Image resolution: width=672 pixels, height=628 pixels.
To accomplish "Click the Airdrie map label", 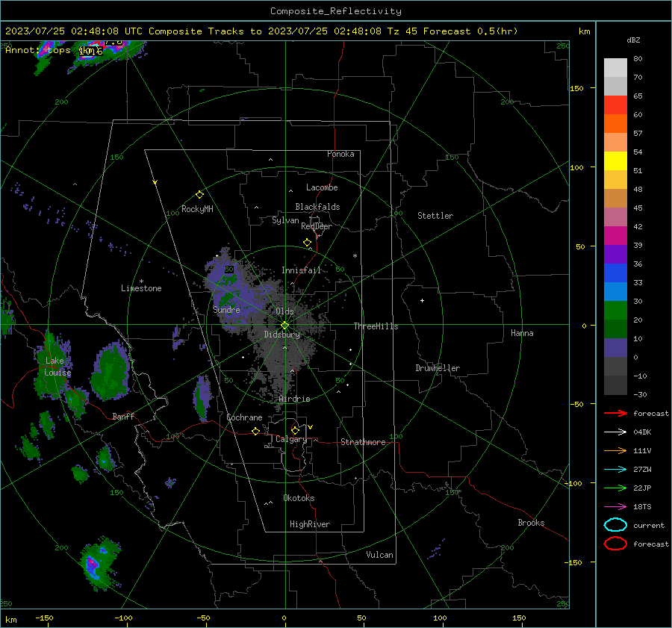I will point(294,399).
